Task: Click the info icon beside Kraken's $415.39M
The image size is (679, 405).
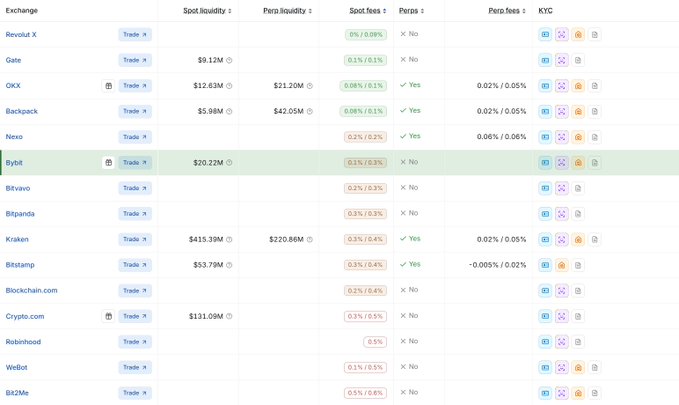Action: pyautogui.click(x=229, y=239)
